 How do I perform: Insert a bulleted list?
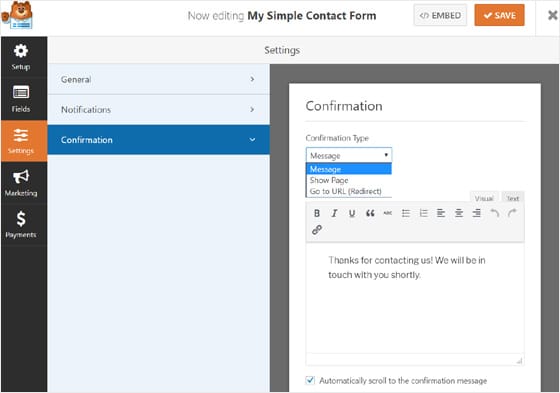tap(406, 213)
